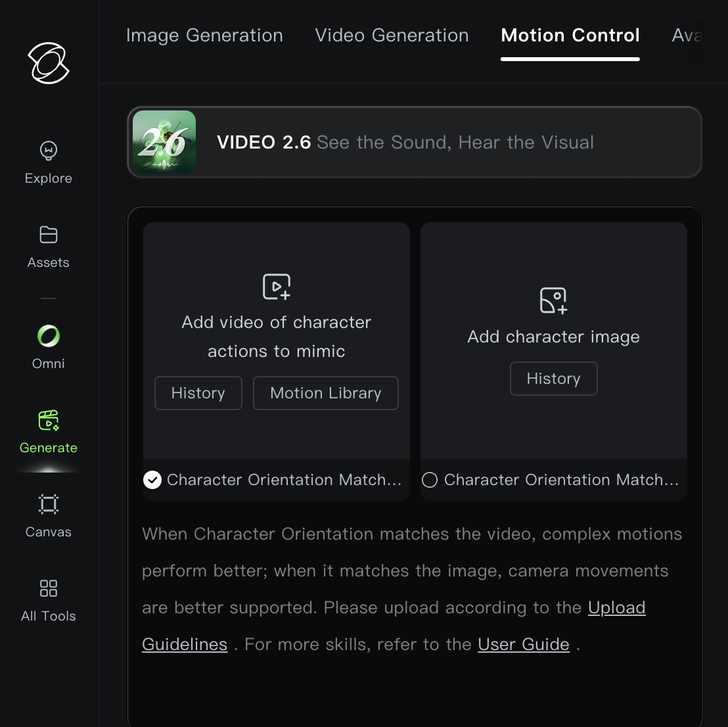Switch to the Image Generation tab
728x727 pixels.
tap(204, 35)
